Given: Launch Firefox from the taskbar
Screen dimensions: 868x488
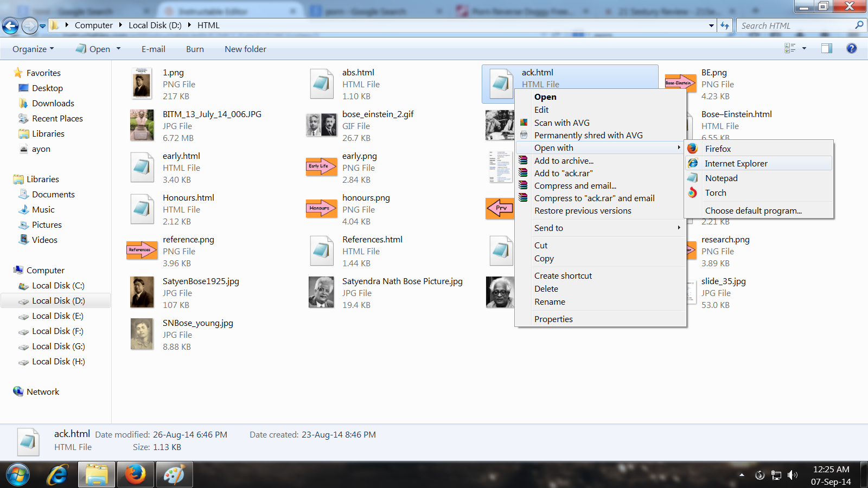Looking at the screenshot, I should pyautogui.click(x=136, y=475).
